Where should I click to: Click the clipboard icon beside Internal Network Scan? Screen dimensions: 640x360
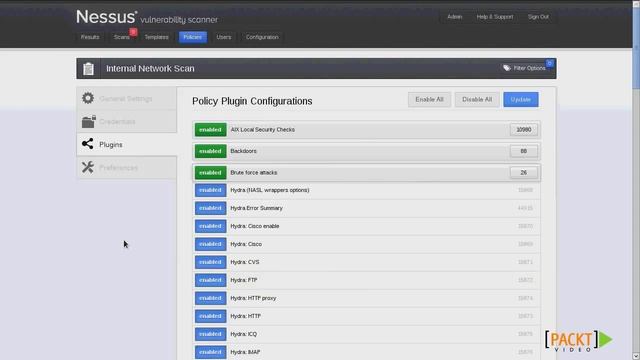(89, 69)
